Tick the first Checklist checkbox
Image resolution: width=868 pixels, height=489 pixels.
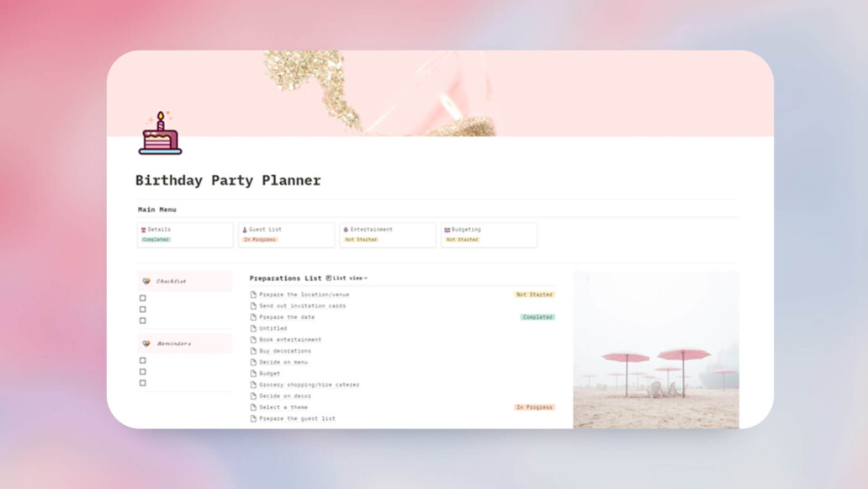coord(143,298)
